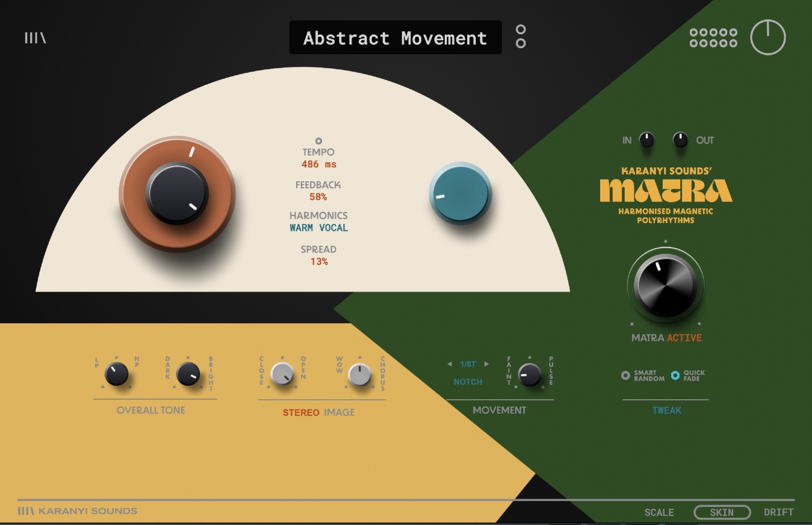Open the ten-circle preset grid icon
The height and width of the screenshot is (525, 812).
[x=713, y=37]
